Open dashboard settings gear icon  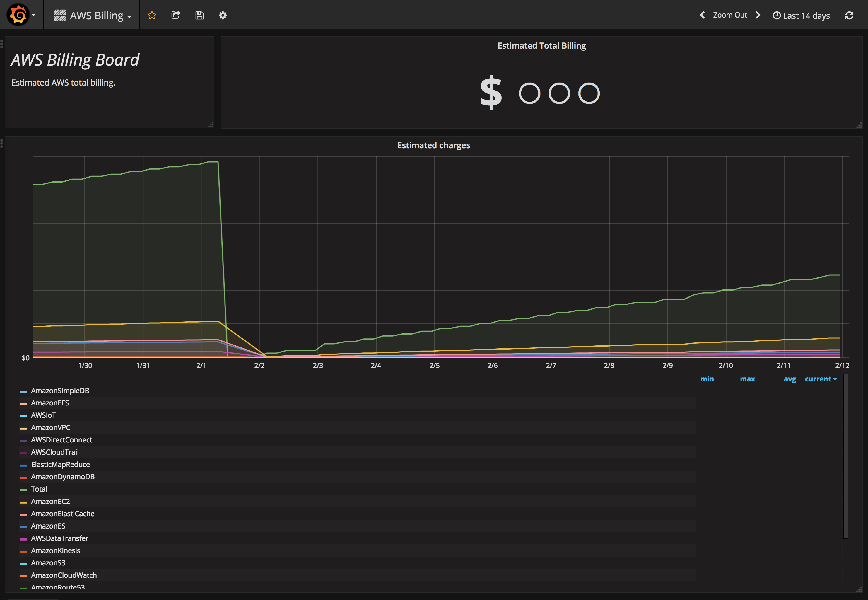pyautogui.click(x=223, y=16)
